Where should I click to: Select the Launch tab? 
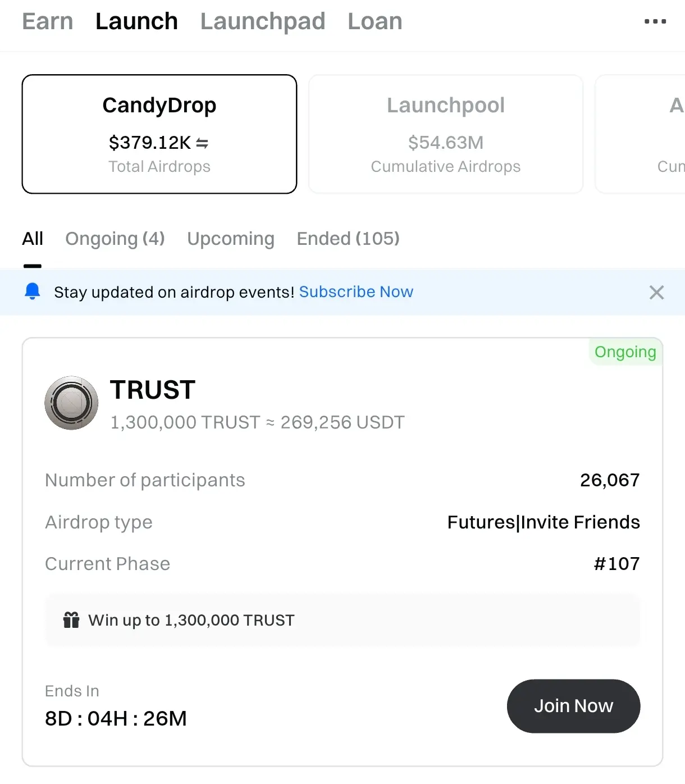click(136, 21)
